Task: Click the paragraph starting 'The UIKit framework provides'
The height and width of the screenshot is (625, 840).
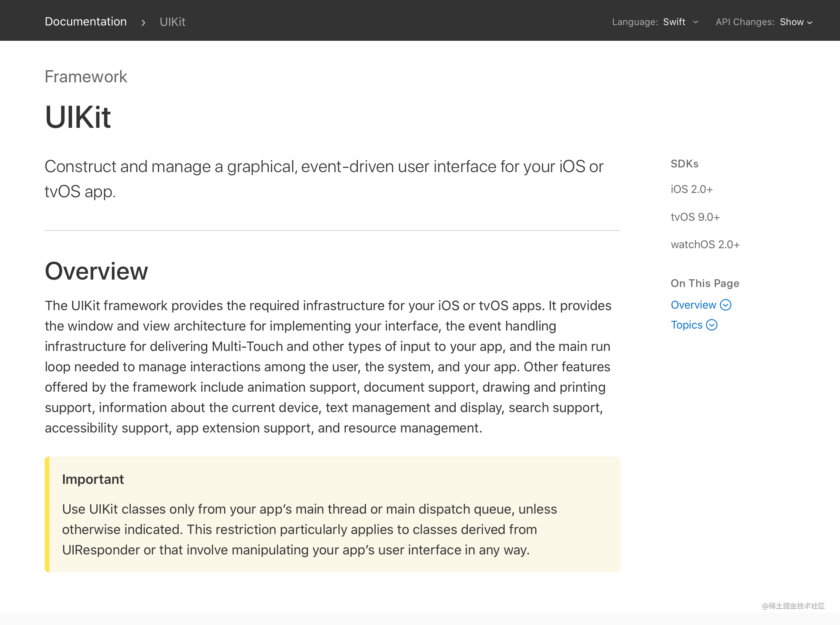Action: coord(328,367)
